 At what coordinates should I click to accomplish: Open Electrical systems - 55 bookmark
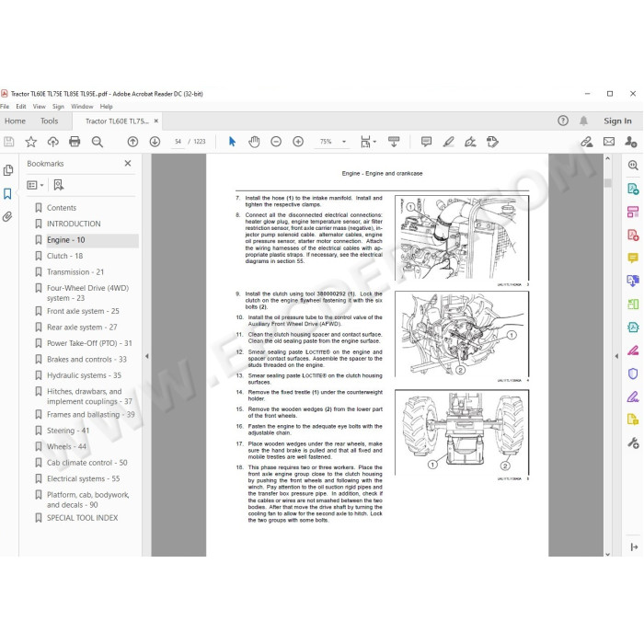84,479
